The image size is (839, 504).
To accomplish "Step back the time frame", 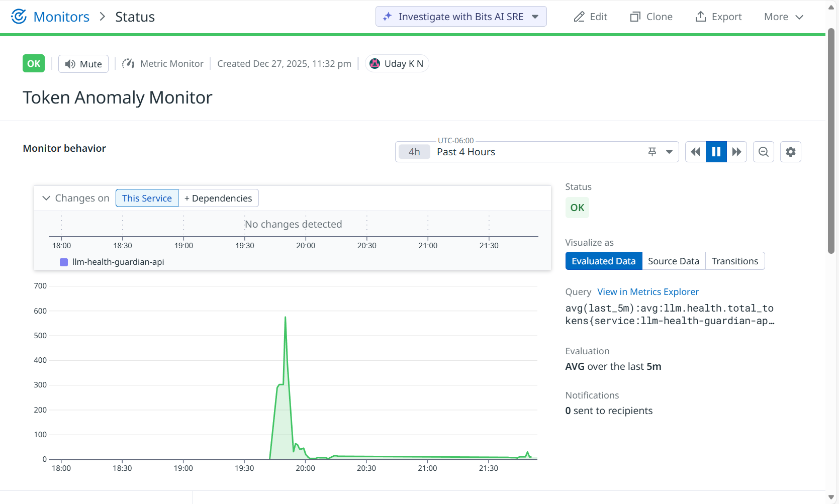I will 696,152.
